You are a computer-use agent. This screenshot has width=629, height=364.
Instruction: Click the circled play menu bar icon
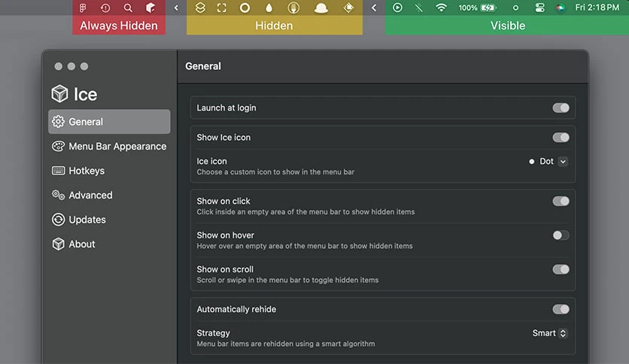(x=397, y=8)
